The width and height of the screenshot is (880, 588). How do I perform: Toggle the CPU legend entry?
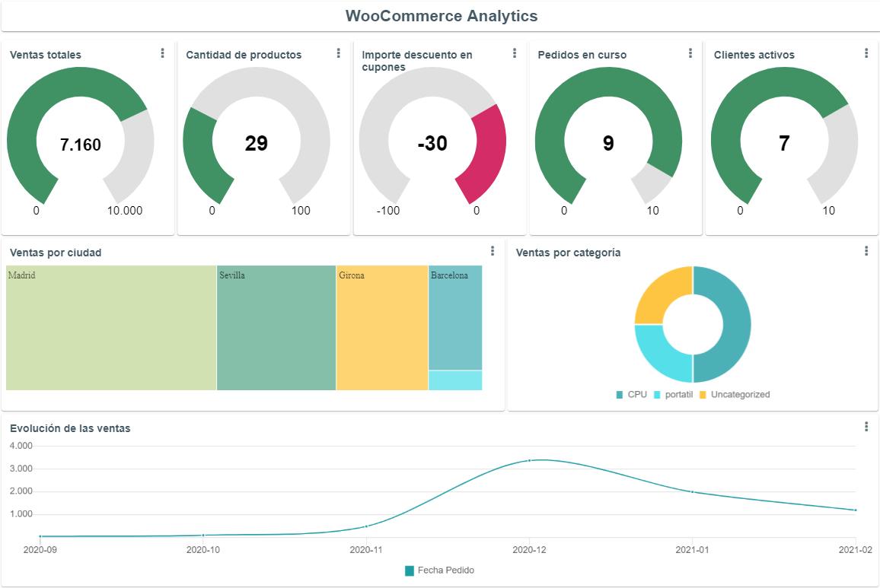coord(631,395)
